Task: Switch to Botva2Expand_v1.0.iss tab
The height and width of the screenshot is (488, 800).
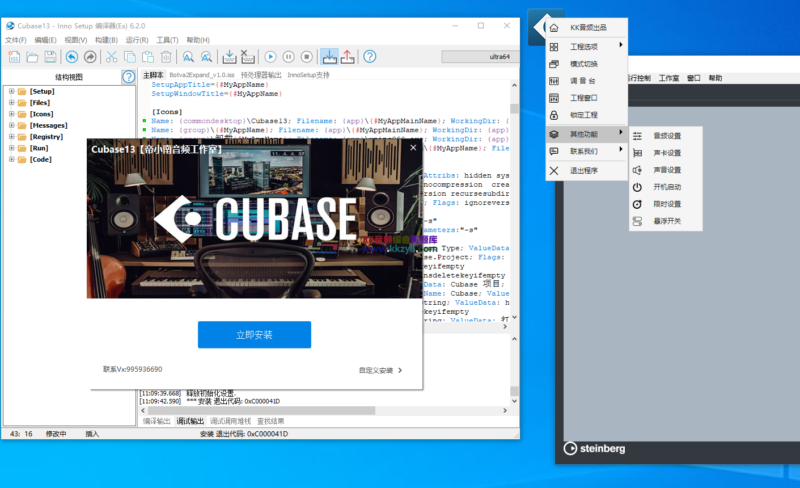Action: (202, 75)
